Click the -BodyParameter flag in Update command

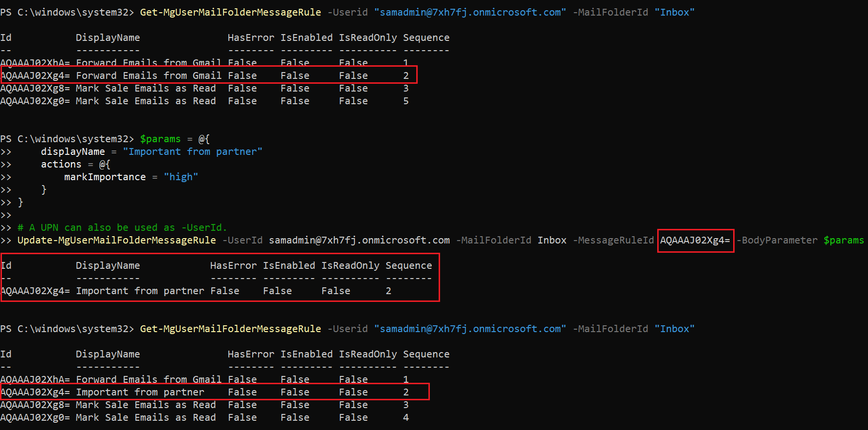776,241
